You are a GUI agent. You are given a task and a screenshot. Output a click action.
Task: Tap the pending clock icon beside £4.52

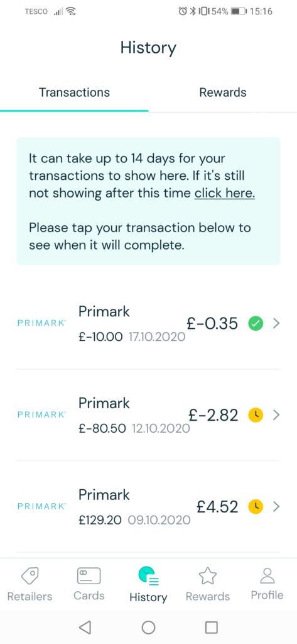pyautogui.click(x=256, y=507)
